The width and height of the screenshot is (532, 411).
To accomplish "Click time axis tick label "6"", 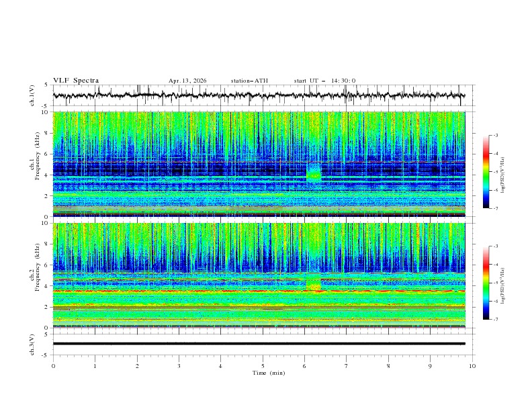I will [304, 366].
